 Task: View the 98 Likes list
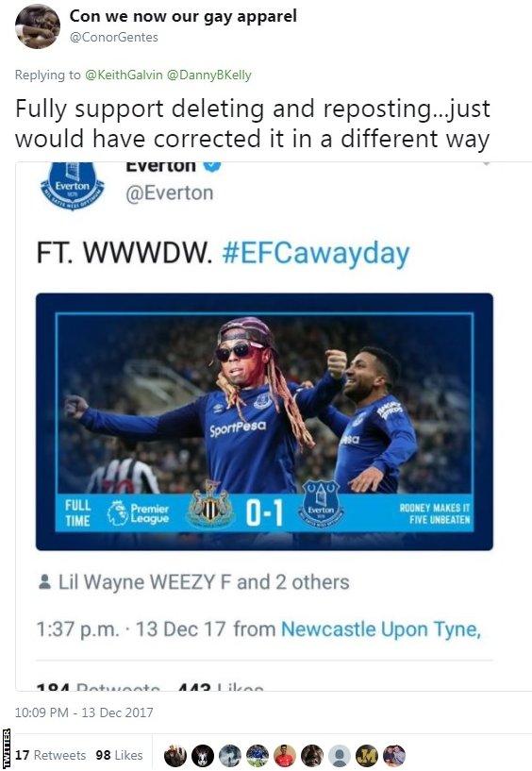point(119,755)
